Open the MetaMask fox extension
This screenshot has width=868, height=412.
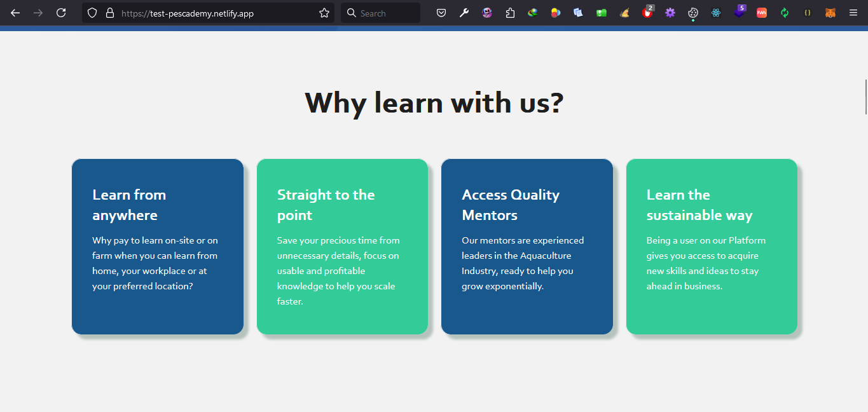pos(830,13)
